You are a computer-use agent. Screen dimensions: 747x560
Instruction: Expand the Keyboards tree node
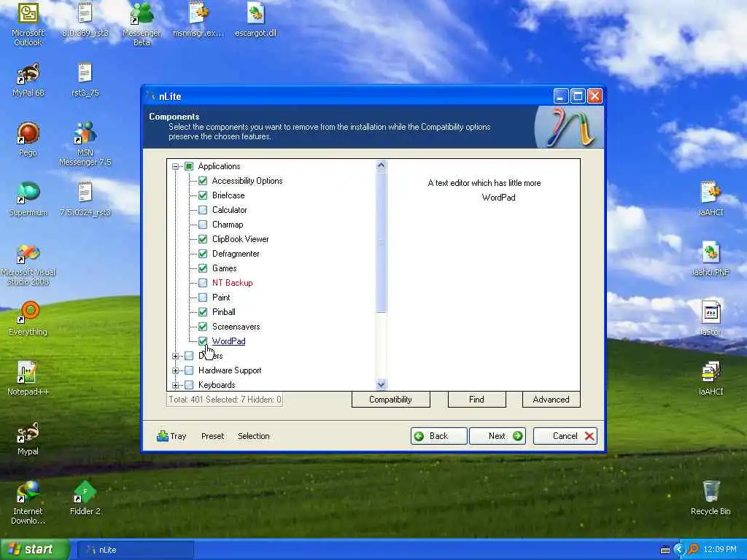coord(175,385)
